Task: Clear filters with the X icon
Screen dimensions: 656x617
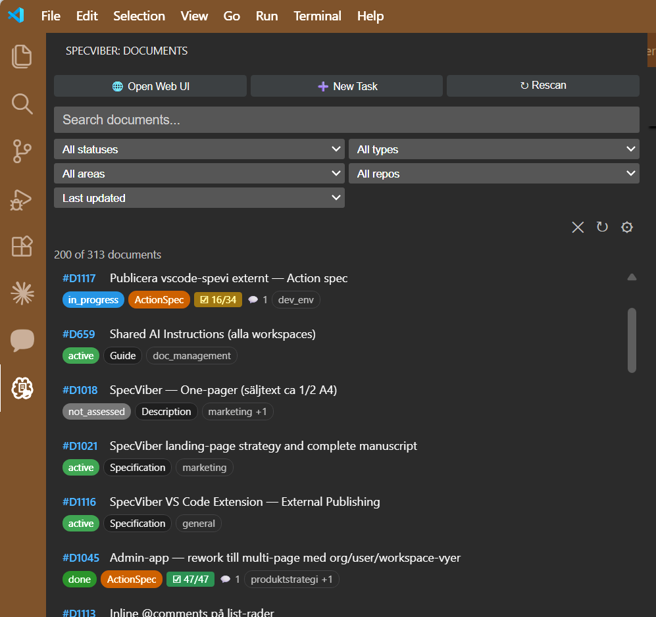Action: coord(578,228)
